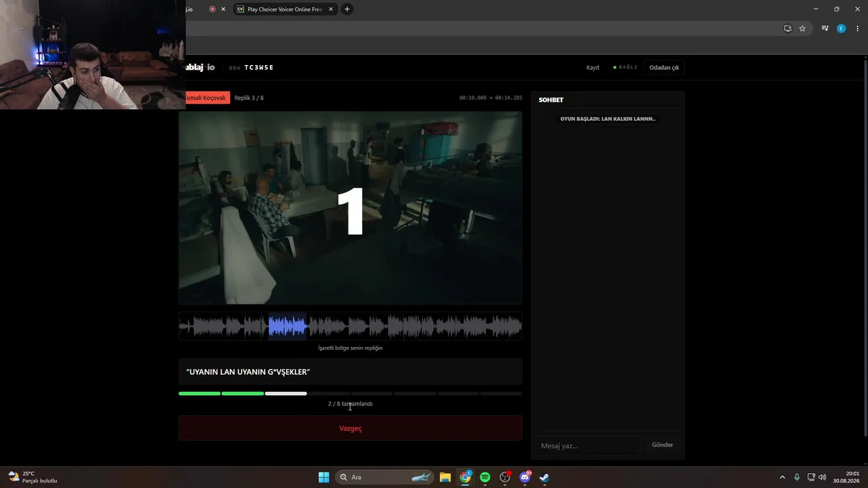Open Discord from the taskbar
The image size is (868, 488).
[x=525, y=477]
